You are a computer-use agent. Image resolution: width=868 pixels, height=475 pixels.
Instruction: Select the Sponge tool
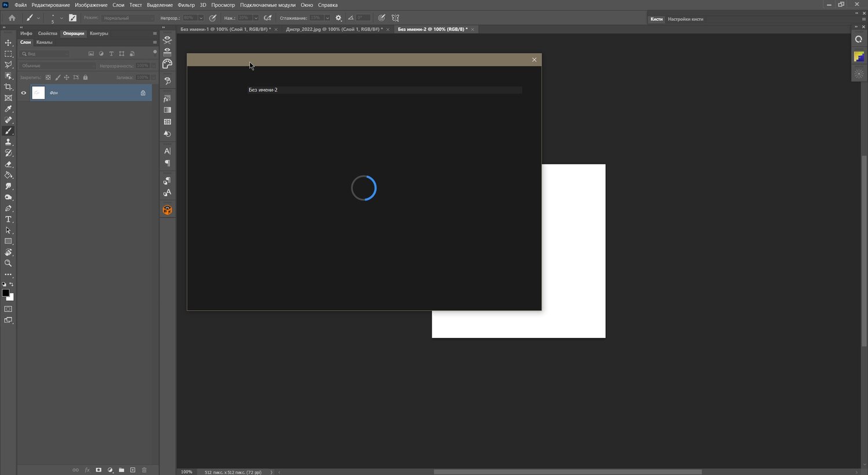8,197
